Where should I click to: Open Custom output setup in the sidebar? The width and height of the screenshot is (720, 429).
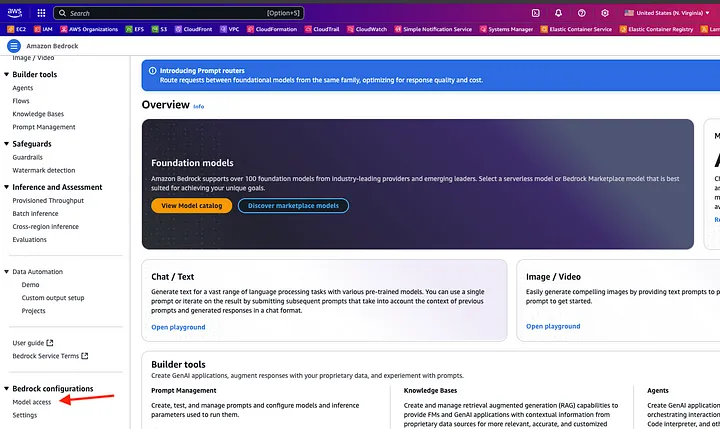(x=53, y=298)
